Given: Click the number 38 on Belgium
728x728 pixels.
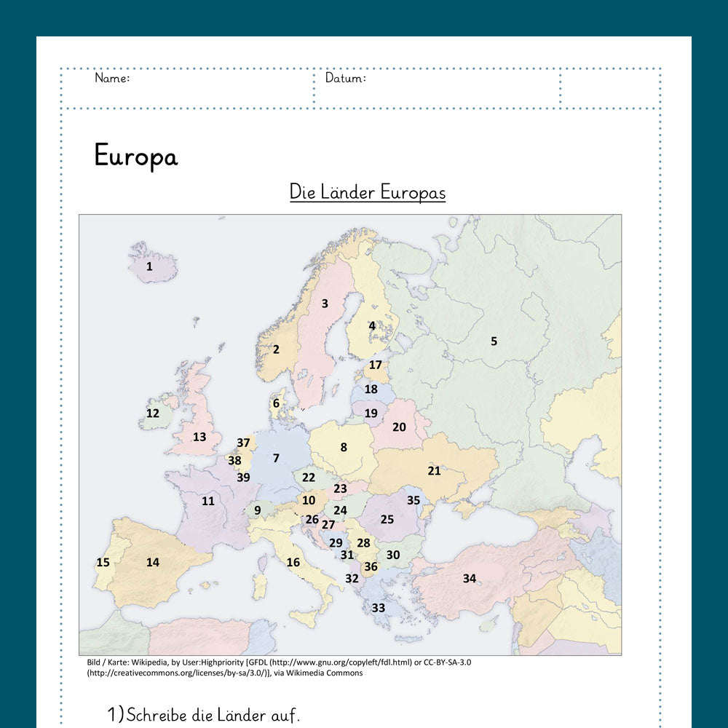Looking at the screenshot, I should [x=234, y=460].
